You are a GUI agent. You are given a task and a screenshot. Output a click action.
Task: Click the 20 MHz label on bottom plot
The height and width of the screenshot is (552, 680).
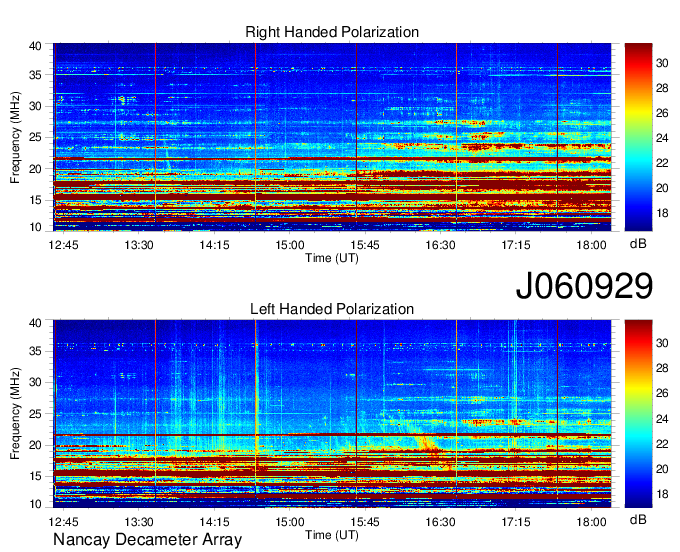(35, 445)
